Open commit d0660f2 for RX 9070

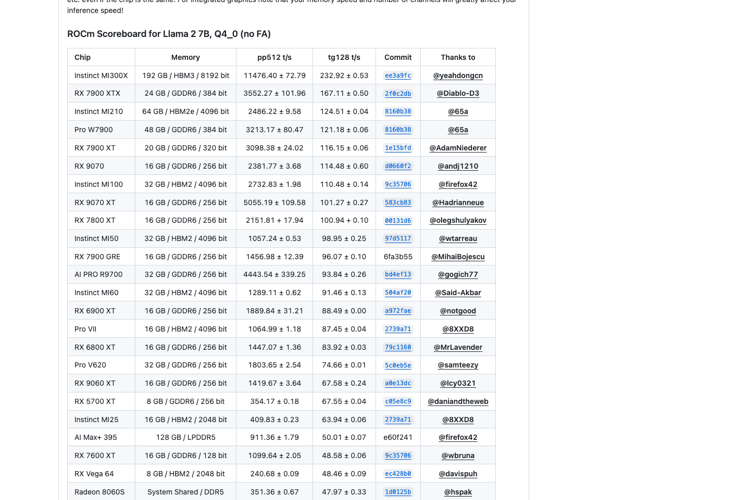pyautogui.click(x=397, y=166)
